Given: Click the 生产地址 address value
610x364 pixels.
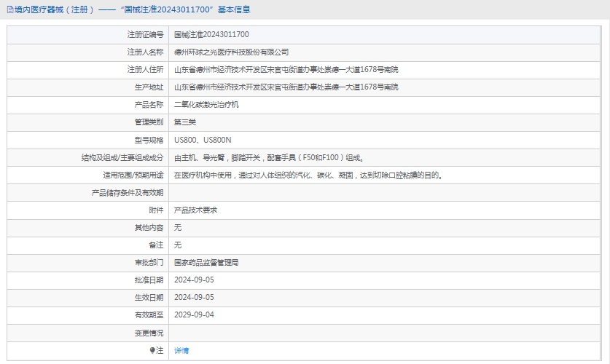Looking at the screenshot, I should pyautogui.click(x=286, y=87).
